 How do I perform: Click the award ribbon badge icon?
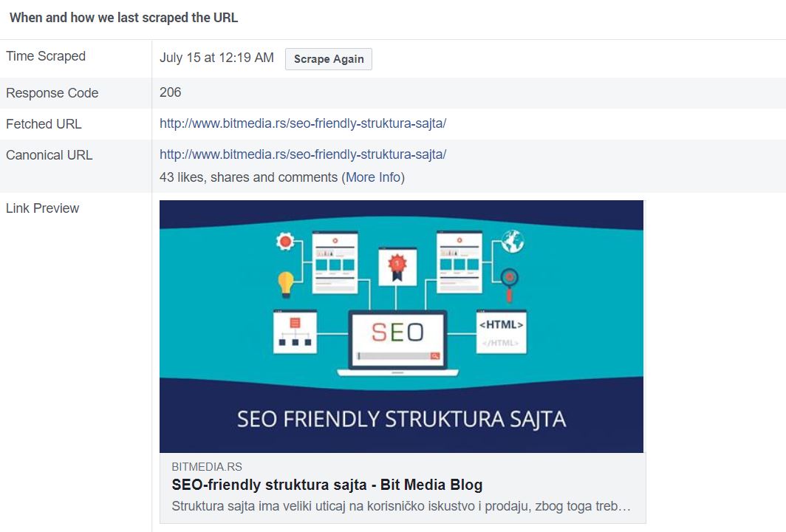coord(397,267)
